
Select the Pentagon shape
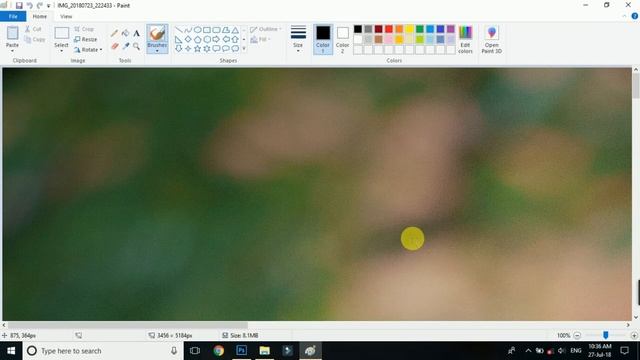tap(198, 39)
